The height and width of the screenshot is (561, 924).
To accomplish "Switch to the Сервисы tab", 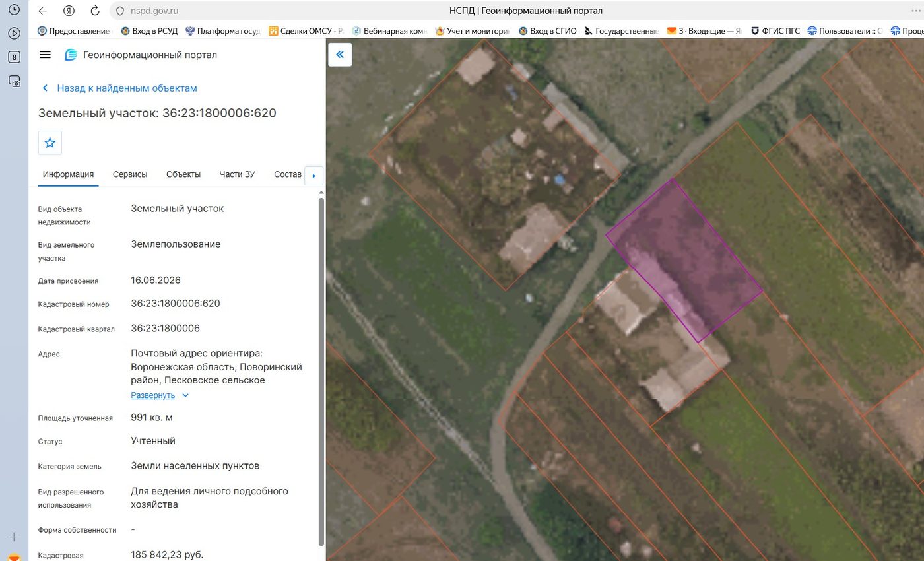I will 130,174.
